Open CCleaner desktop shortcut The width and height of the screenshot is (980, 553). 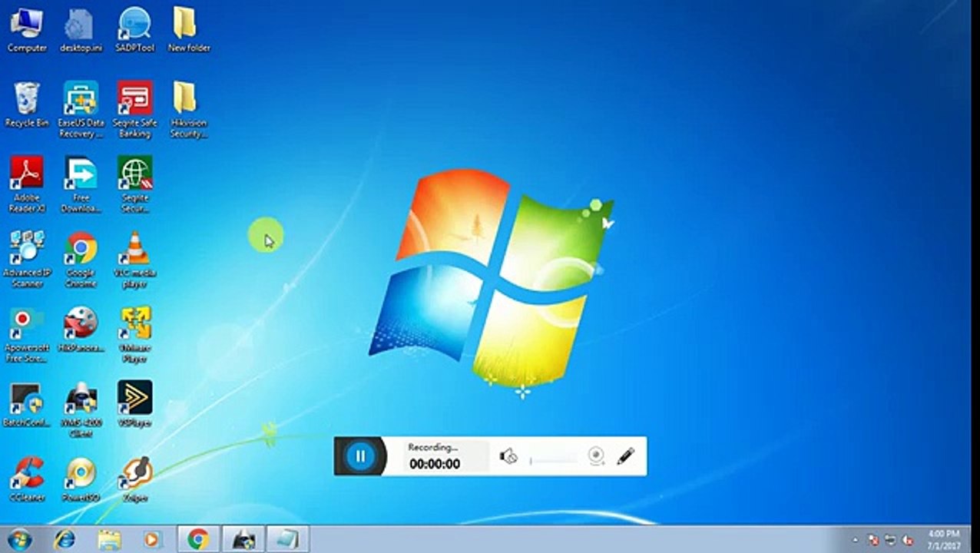27,479
